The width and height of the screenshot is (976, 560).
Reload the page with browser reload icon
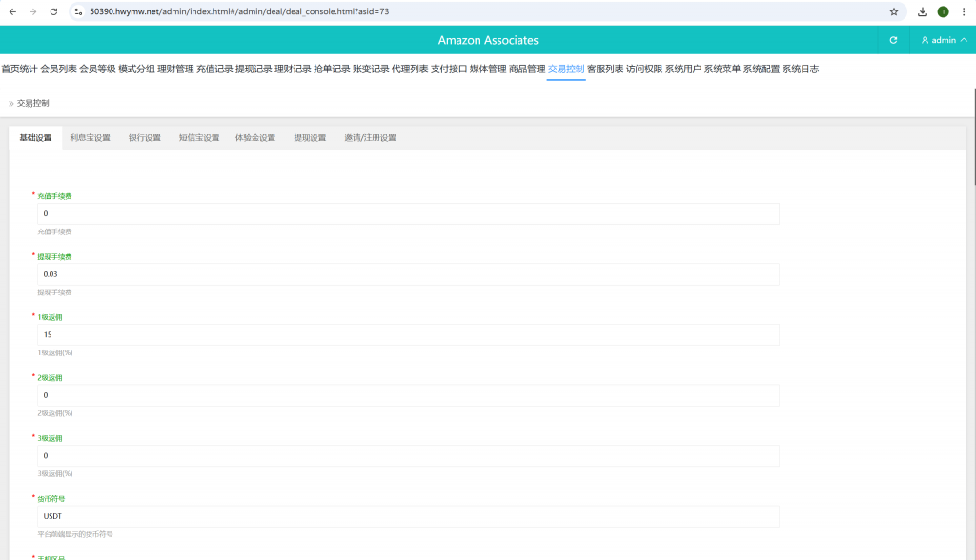click(x=53, y=11)
